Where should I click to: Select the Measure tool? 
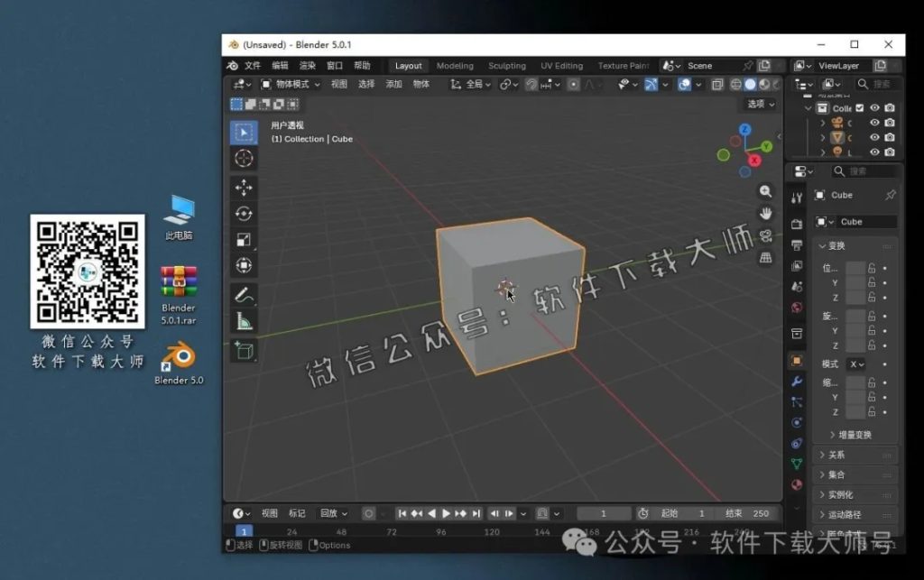pyautogui.click(x=244, y=318)
